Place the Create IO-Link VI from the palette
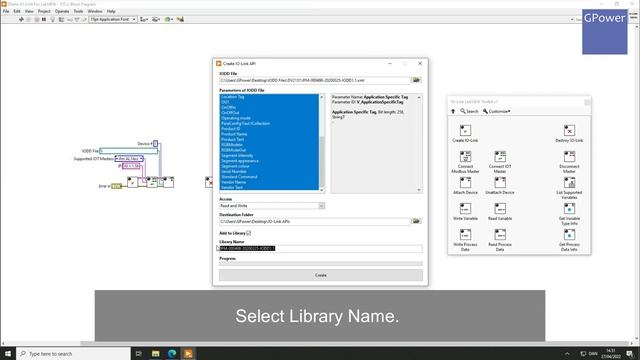This screenshot has width=640, height=360. 465,131
